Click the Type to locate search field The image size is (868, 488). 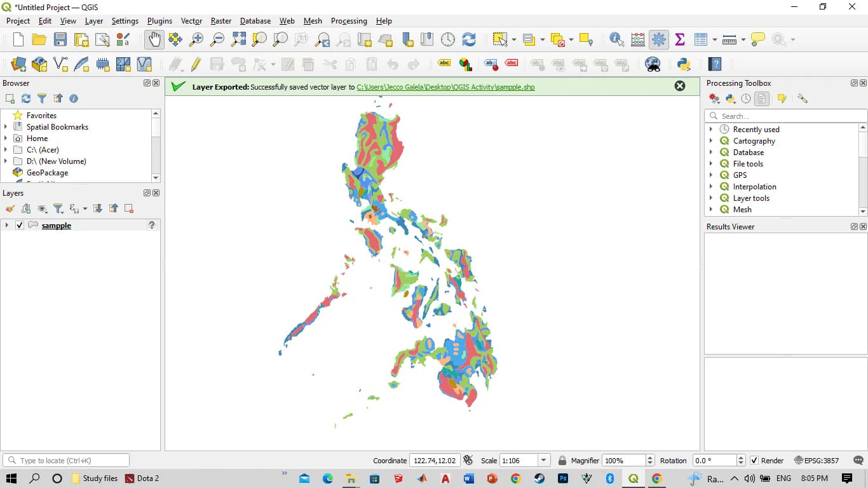pyautogui.click(x=66, y=461)
